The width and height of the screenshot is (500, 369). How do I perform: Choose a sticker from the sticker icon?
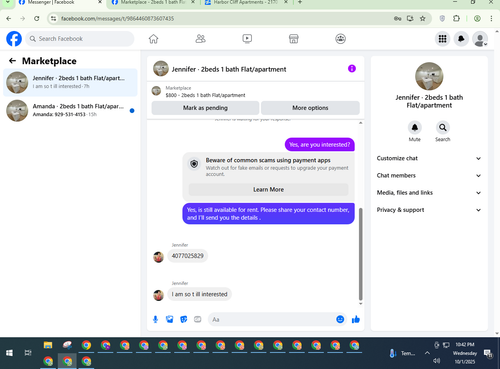[184, 319]
